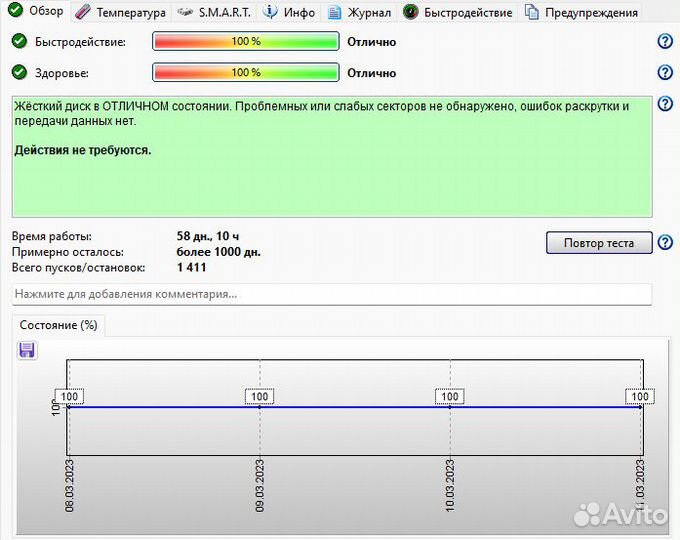Click chart data point labeled 10.03.2023
Viewport: 680px width, 540px height.
pos(450,407)
